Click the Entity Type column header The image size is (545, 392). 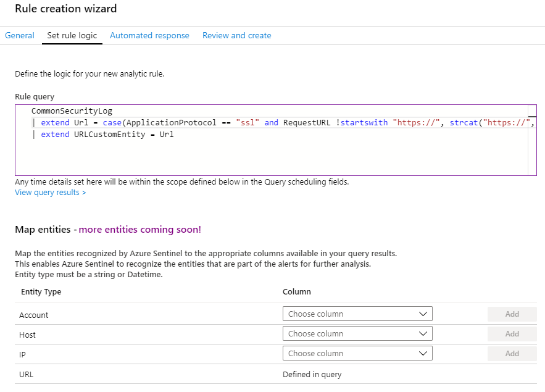[41, 291]
